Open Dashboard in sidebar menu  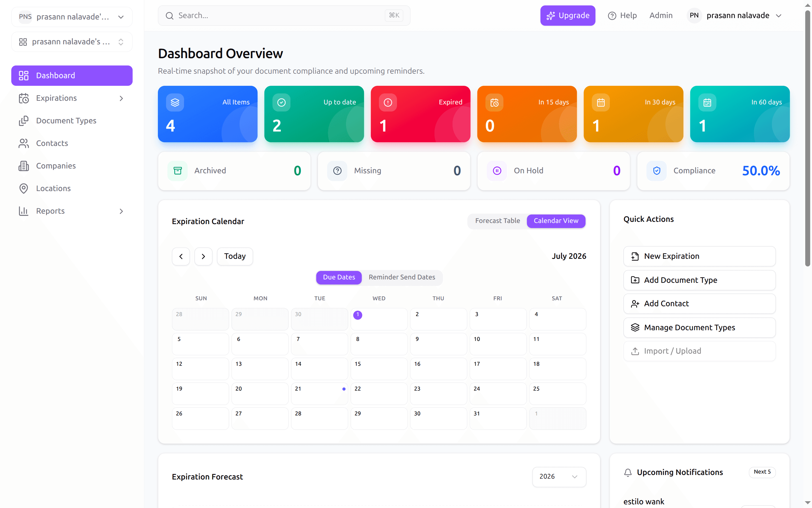coord(72,76)
